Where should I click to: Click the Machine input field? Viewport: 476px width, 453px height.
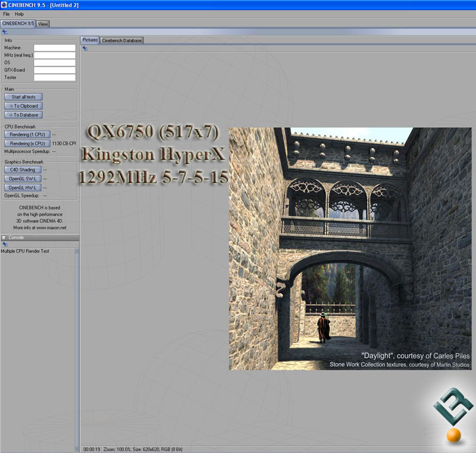(55, 48)
